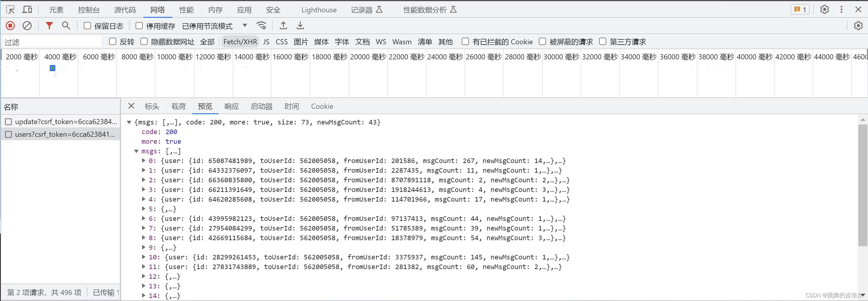Filter requests by 全部 type

tap(207, 42)
